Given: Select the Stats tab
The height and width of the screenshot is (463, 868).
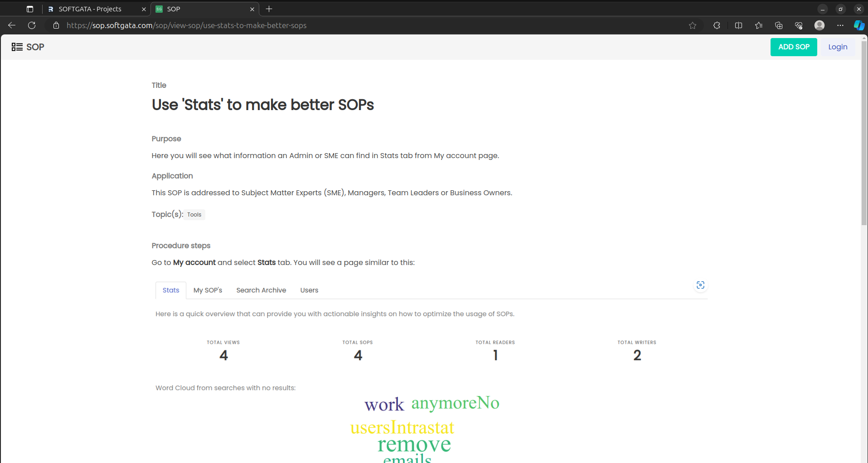Looking at the screenshot, I should [x=171, y=290].
